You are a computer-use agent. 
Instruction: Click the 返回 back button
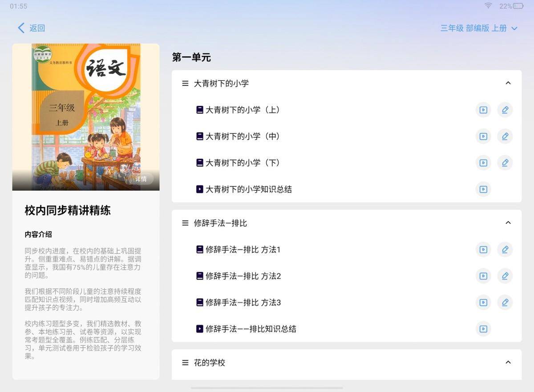(x=31, y=28)
